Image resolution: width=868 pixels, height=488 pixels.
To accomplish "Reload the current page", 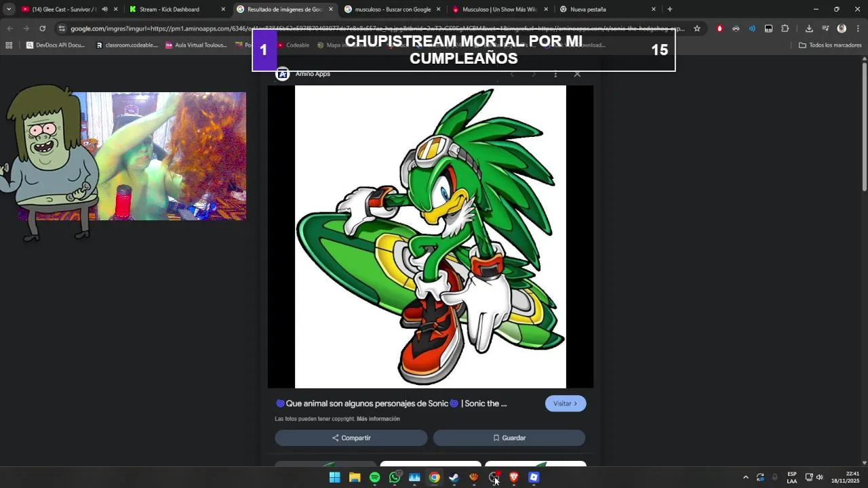I will click(x=42, y=28).
